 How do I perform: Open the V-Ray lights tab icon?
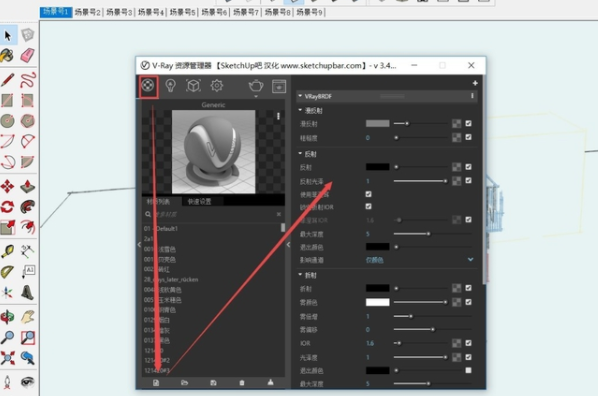[x=170, y=85]
